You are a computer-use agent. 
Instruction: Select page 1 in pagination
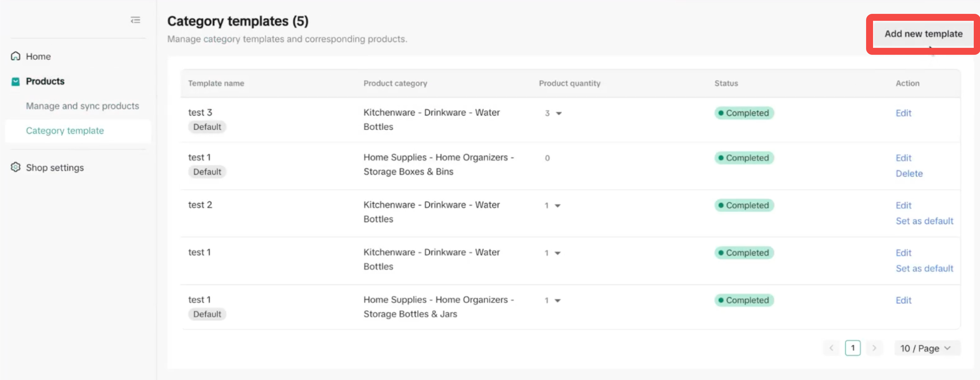853,348
